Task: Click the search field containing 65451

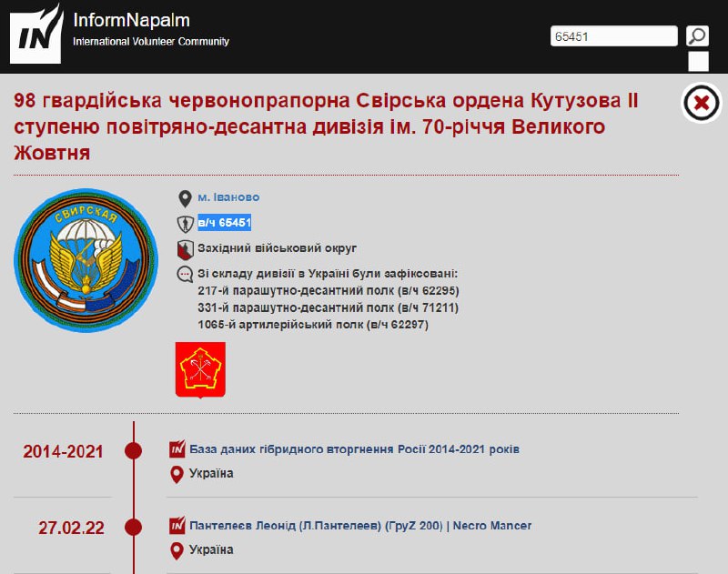Action: pos(614,36)
